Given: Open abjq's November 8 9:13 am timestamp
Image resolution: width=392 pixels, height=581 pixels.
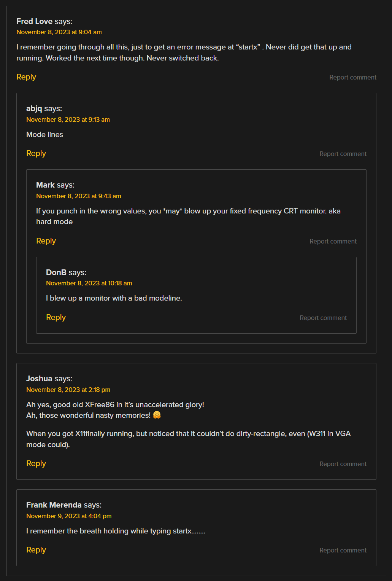Looking at the screenshot, I should pos(68,119).
